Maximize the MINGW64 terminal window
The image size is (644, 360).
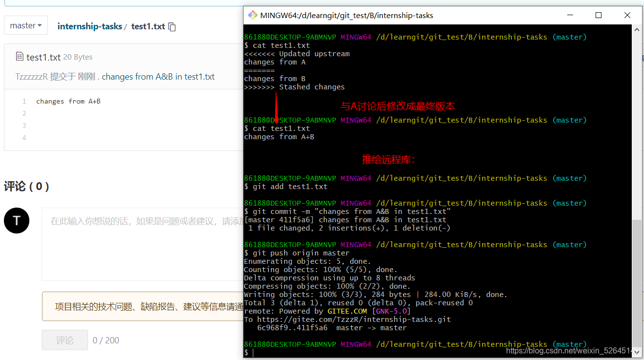pyautogui.click(x=598, y=15)
